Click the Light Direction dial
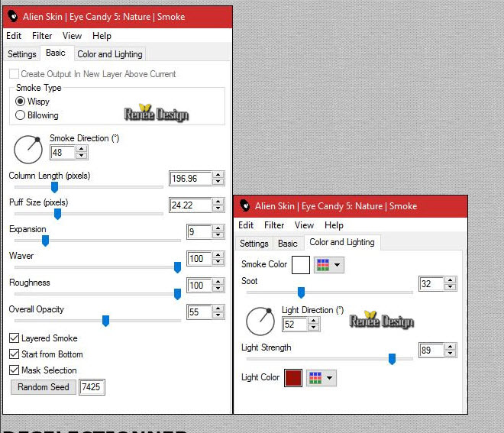 point(260,322)
